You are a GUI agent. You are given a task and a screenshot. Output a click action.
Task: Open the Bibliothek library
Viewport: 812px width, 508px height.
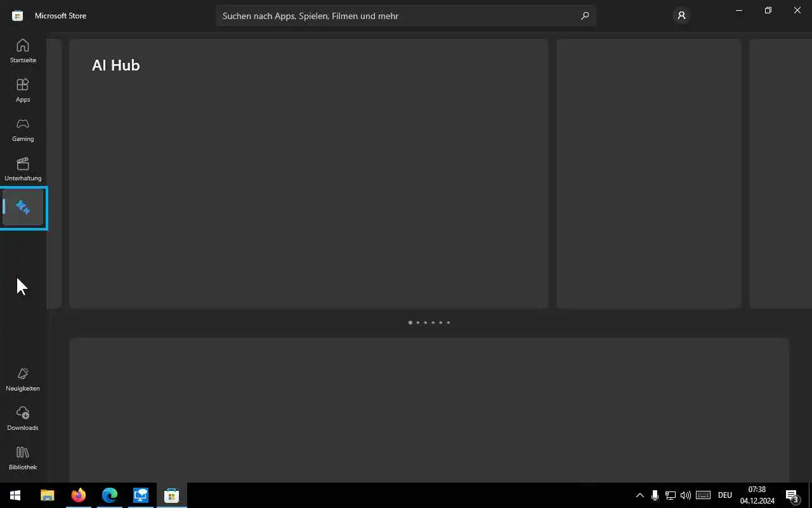tap(23, 458)
